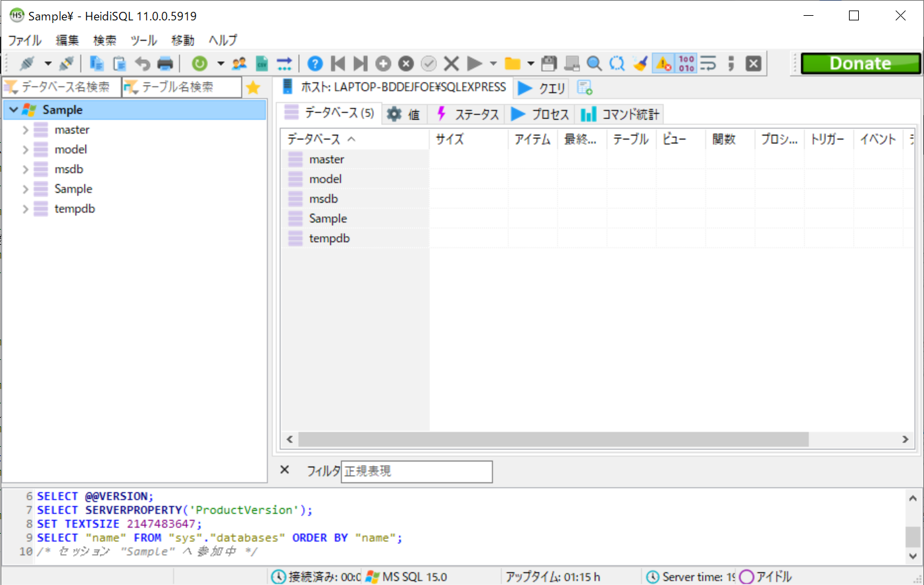Open the ヘルプ menu

click(223, 40)
